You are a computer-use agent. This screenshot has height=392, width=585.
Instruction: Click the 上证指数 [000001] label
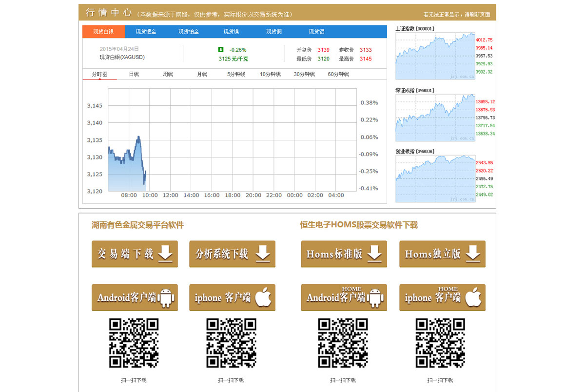[x=415, y=29]
